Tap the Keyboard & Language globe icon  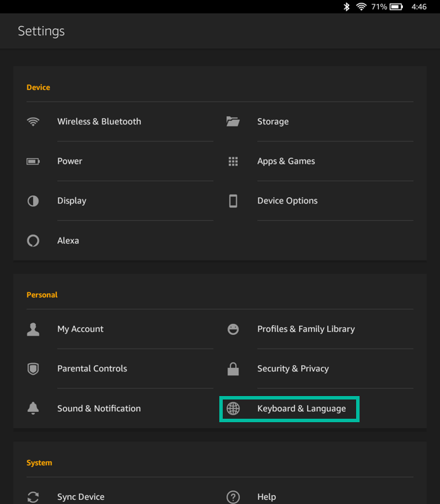coord(234,408)
